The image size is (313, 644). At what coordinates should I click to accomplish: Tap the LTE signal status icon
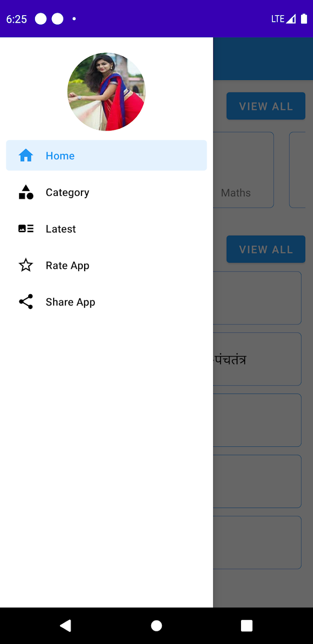(283, 19)
